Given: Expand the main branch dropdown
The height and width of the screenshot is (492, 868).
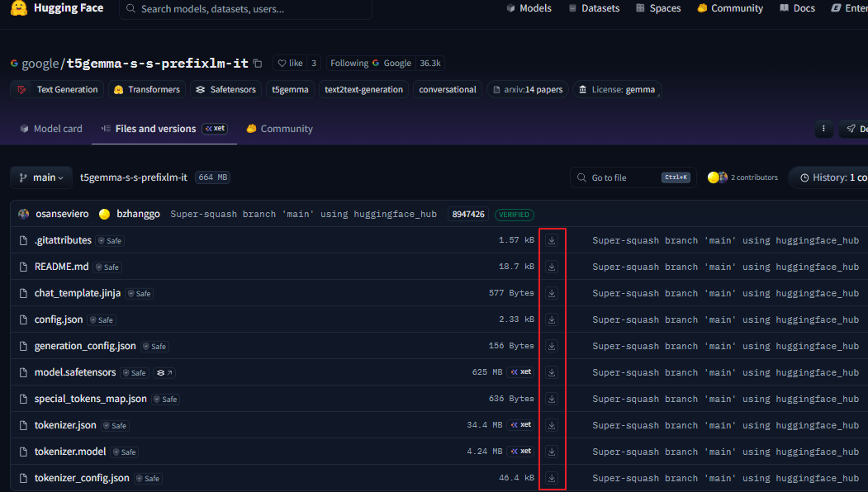Looking at the screenshot, I should pyautogui.click(x=41, y=177).
